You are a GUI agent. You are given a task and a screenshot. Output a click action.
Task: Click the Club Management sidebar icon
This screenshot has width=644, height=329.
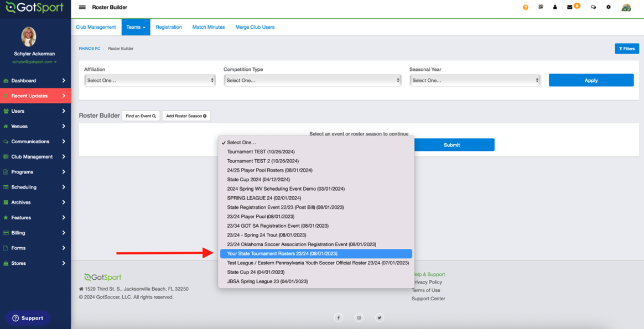click(6, 156)
